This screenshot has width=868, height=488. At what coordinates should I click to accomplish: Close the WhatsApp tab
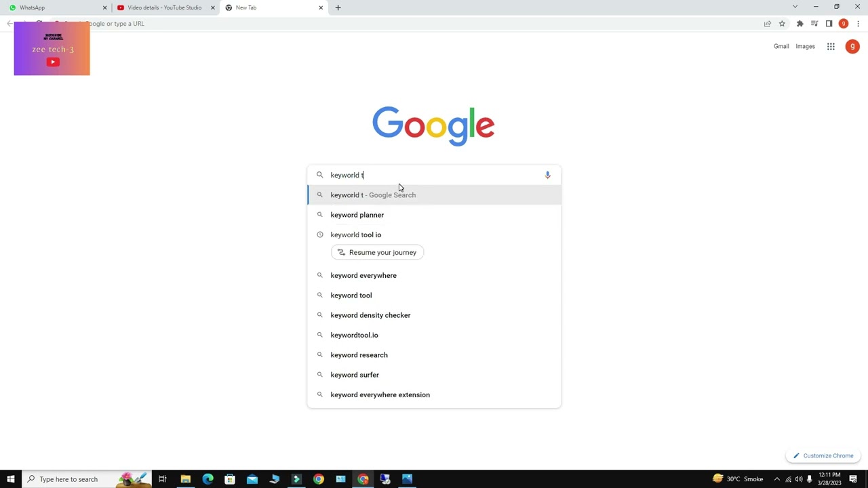(104, 7)
